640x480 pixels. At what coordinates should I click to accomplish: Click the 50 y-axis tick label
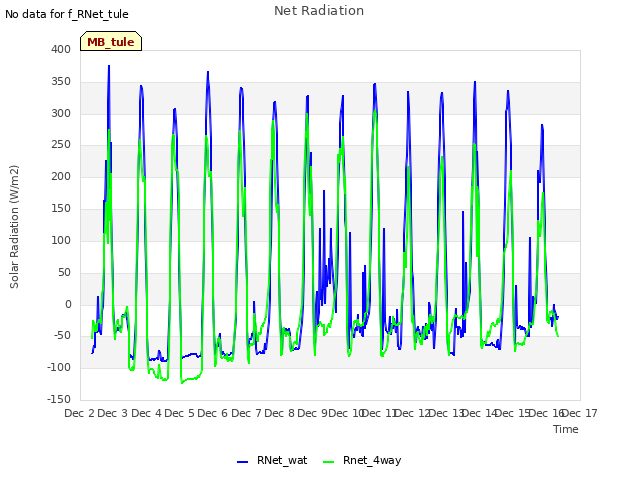tap(64, 272)
